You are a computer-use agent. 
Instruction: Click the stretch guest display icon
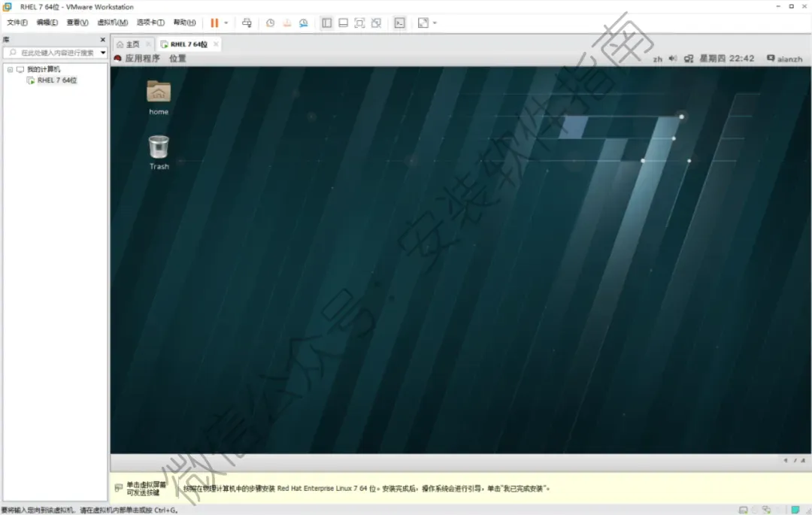point(423,23)
